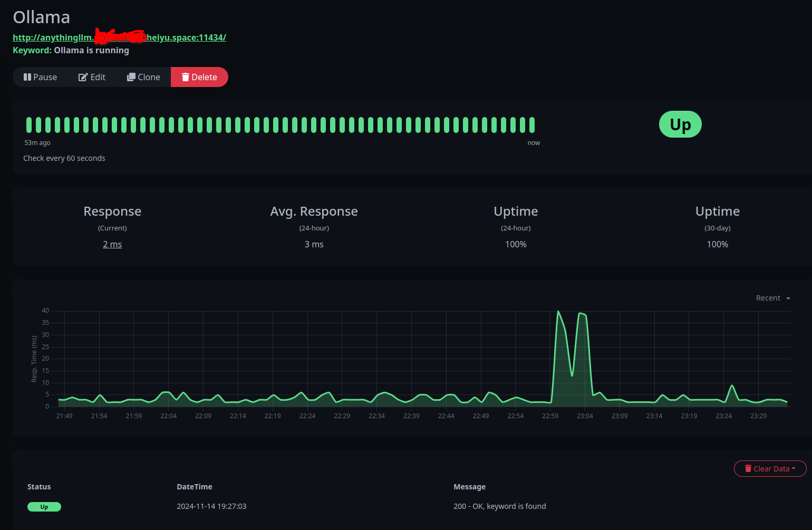Viewport: 812px width, 530px height.
Task: Click the 'Message' column header
Action: coord(470,487)
